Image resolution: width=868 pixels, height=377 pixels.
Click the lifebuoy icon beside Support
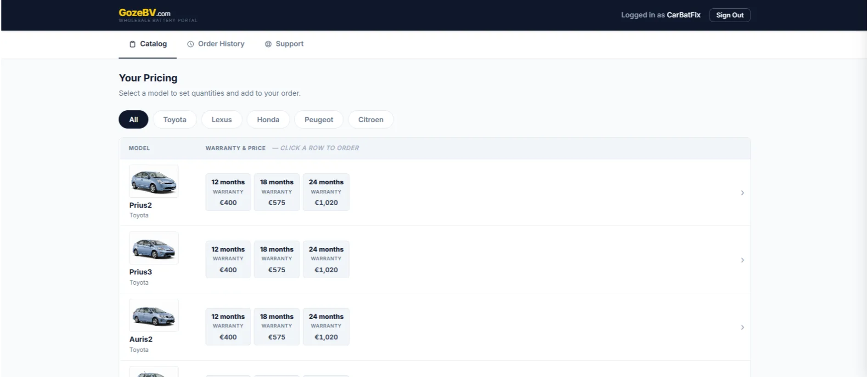point(268,44)
